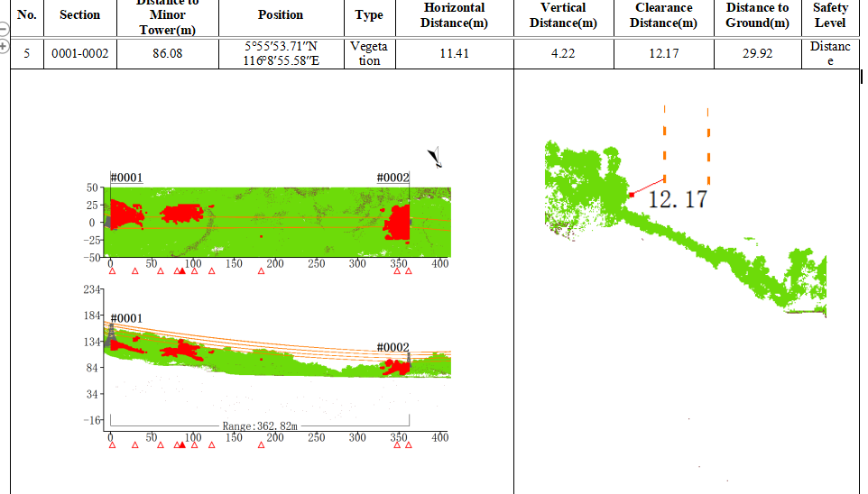Click the north arrow compass icon

pyautogui.click(x=435, y=157)
